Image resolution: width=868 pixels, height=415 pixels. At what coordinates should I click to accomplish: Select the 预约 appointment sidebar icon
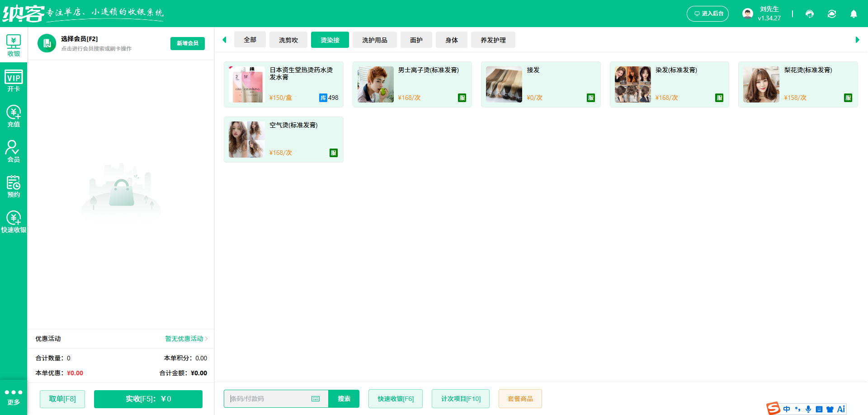[14, 186]
